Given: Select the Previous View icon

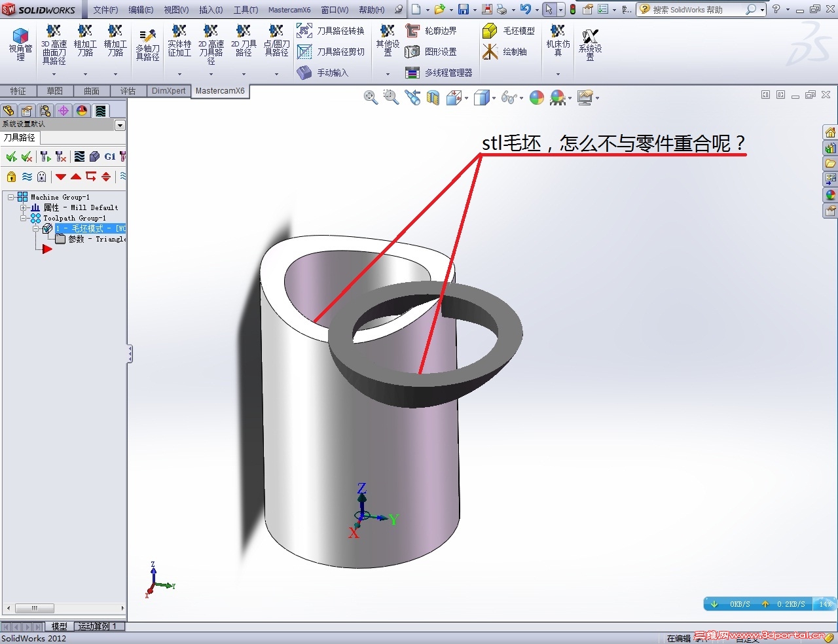Looking at the screenshot, I should tap(412, 98).
